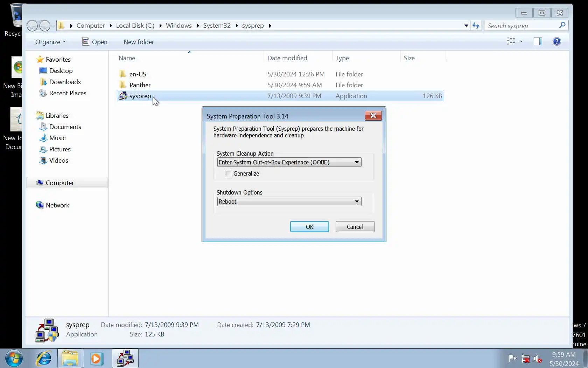Open the System Cleanup Action dropdown
This screenshot has height=368, width=588.
pos(289,162)
